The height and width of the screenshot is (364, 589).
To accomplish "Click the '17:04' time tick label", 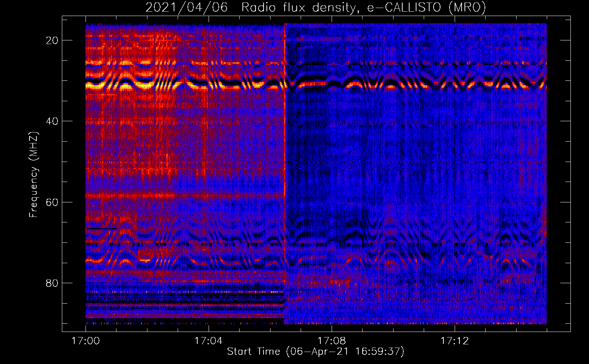I will (x=209, y=341).
